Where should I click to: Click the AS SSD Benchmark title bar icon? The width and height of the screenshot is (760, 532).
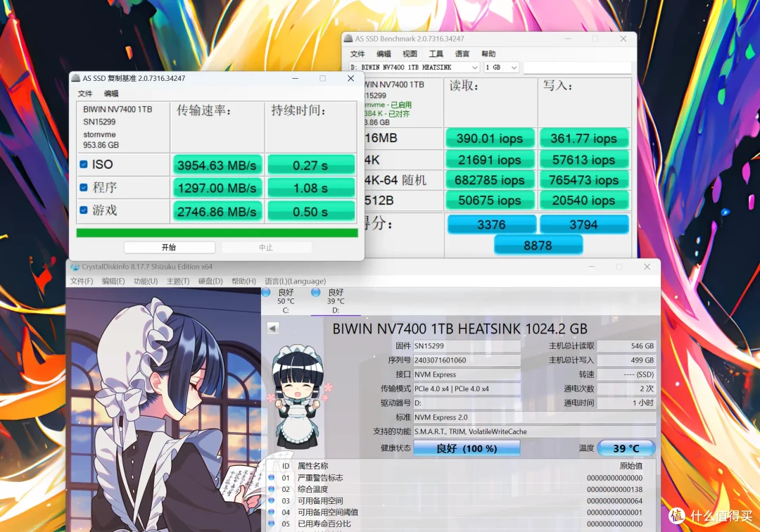tap(348, 39)
